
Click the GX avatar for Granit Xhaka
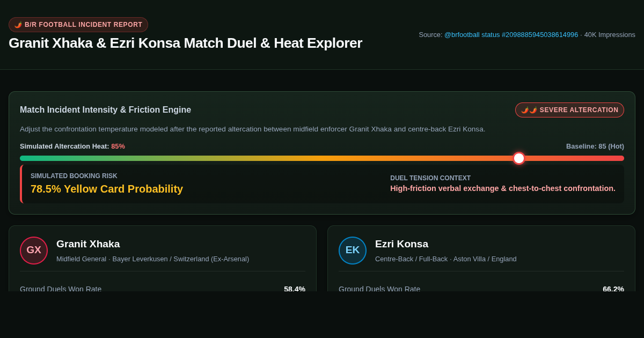click(34, 251)
